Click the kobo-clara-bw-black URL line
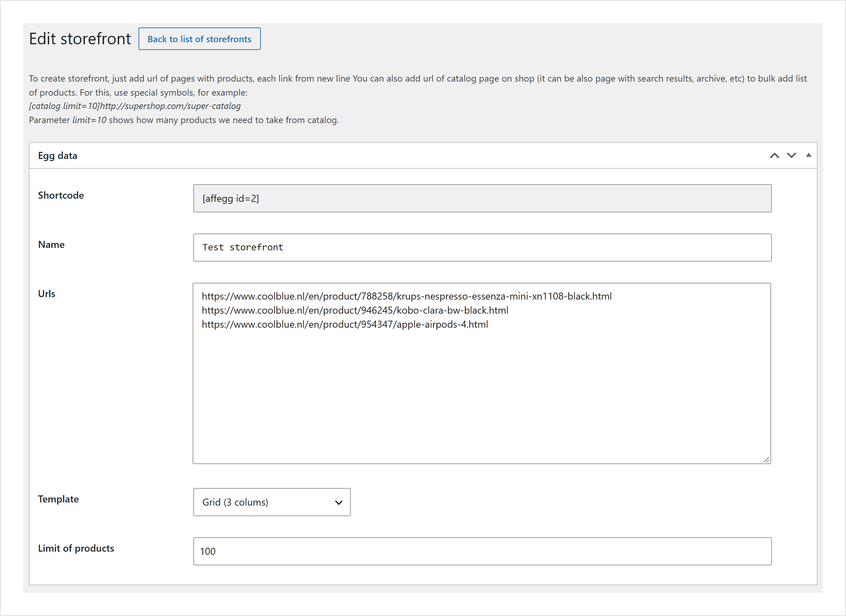The width and height of the screenshot is (846, 616). 355,310
